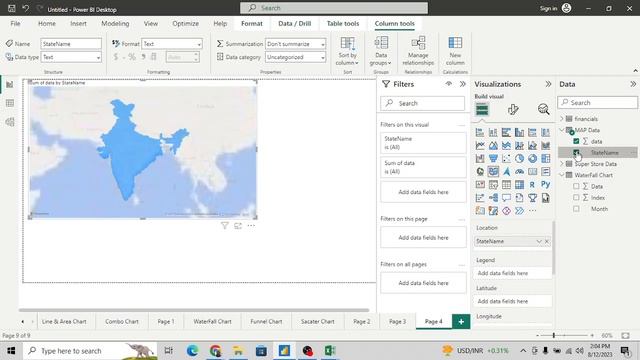Viewport: 640px width, 360px height.
Task: Open Excel from the Windows taskbar
Action: click(x=330, y=351)
